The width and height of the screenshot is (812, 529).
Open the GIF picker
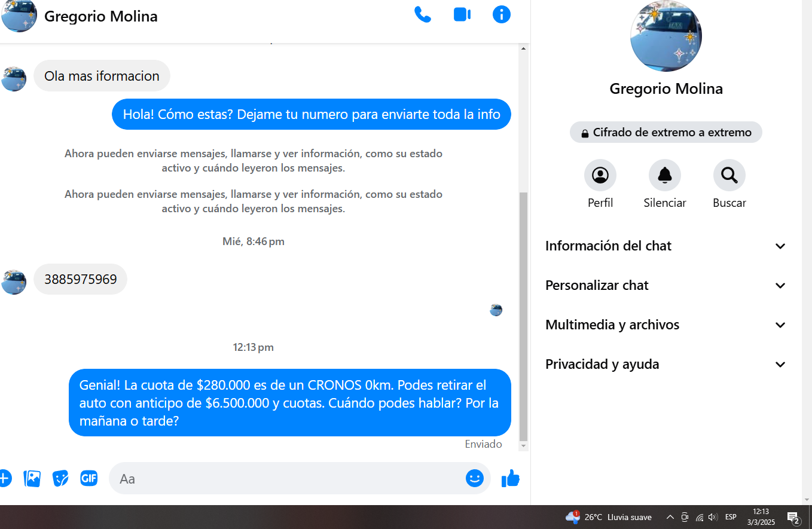tap(89, 478)
